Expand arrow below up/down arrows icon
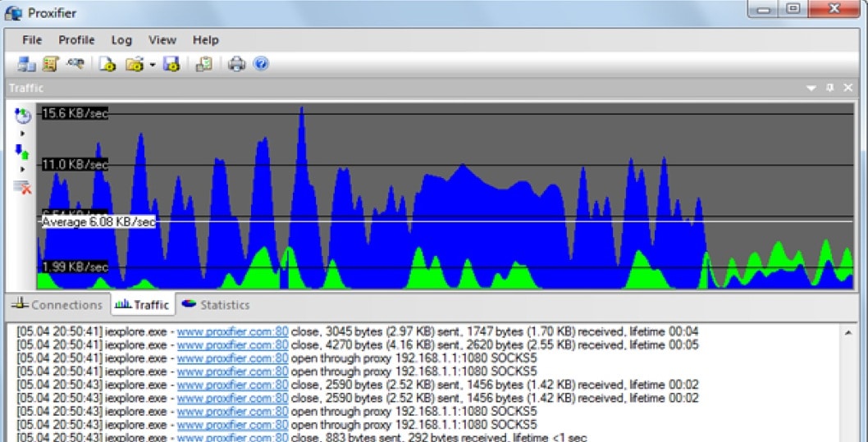 coord(23,169)
